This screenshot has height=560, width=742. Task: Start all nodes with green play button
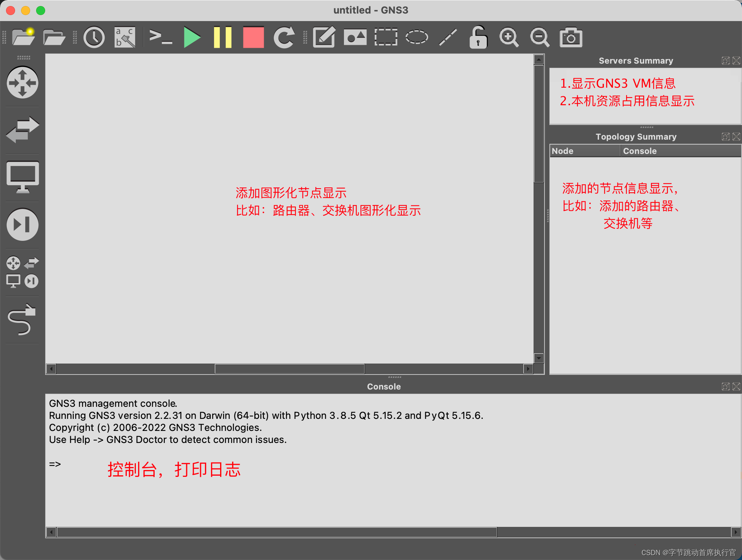click(x=192, y=37)
